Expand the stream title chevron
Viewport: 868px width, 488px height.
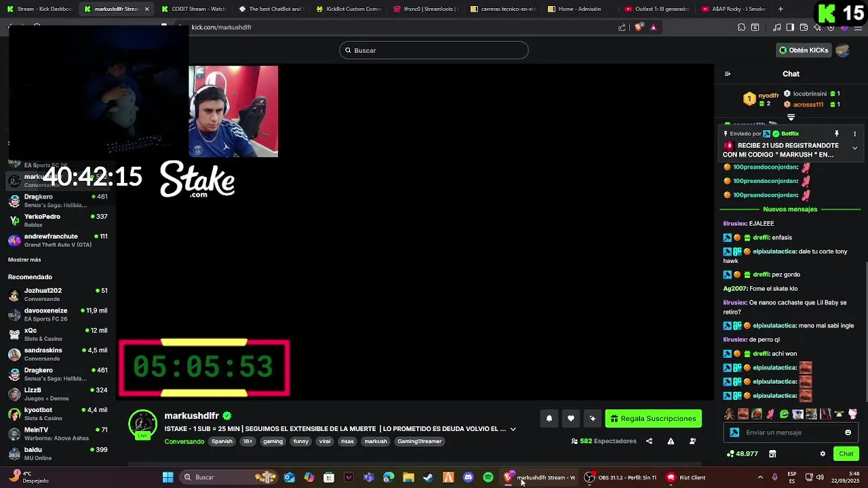point(513,429)
